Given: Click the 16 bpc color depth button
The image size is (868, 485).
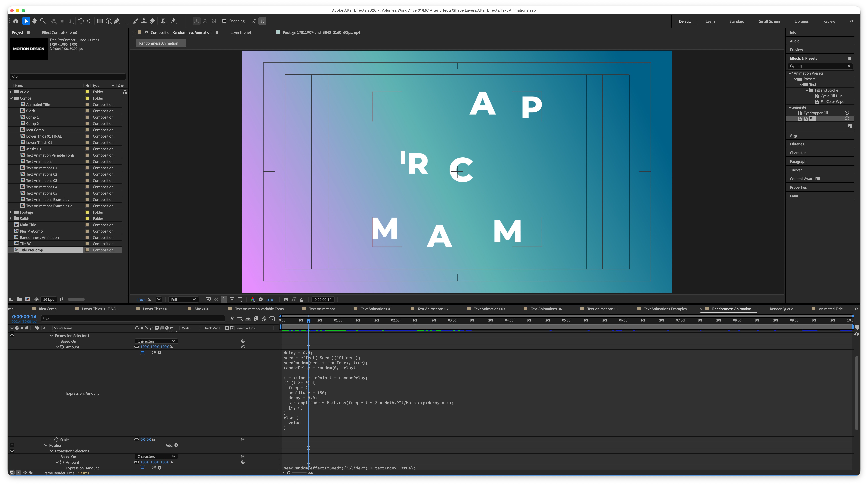Looking at the screenshot, I should (x=48, y=299).
